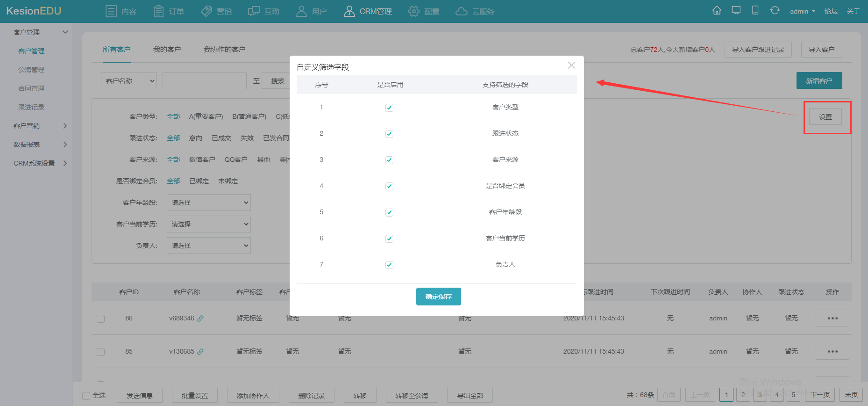
Task: Select 合同管理 in the sidebar
Action: pos(31,88)
